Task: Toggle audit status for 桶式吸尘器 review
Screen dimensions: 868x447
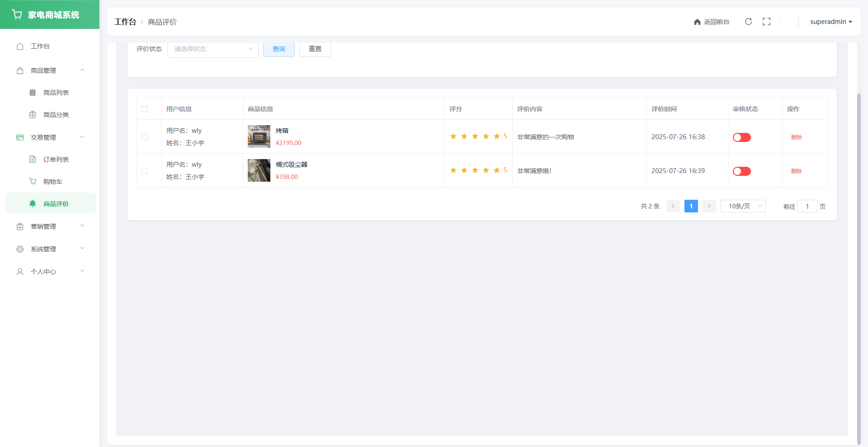Action: [741, 171]
